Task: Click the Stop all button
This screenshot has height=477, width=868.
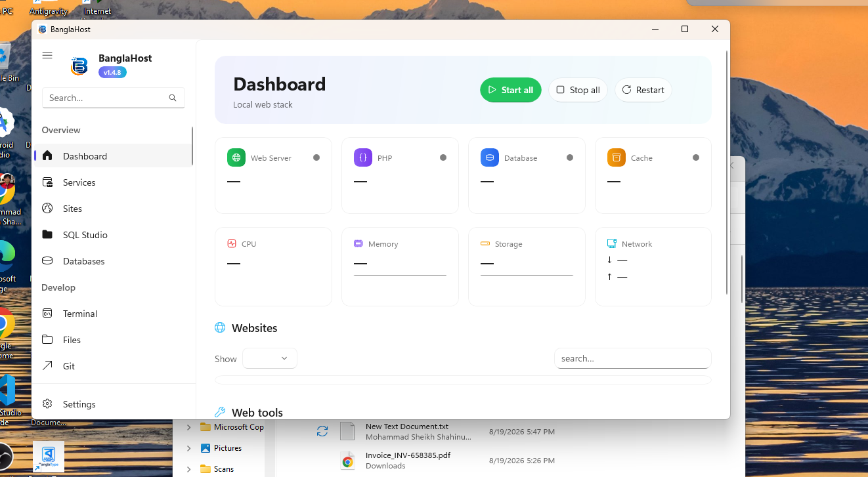Action: (578, 90)
